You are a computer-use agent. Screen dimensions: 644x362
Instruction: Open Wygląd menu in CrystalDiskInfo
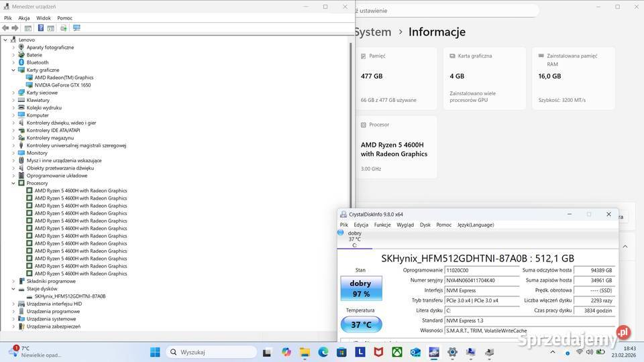pos(405,225)
